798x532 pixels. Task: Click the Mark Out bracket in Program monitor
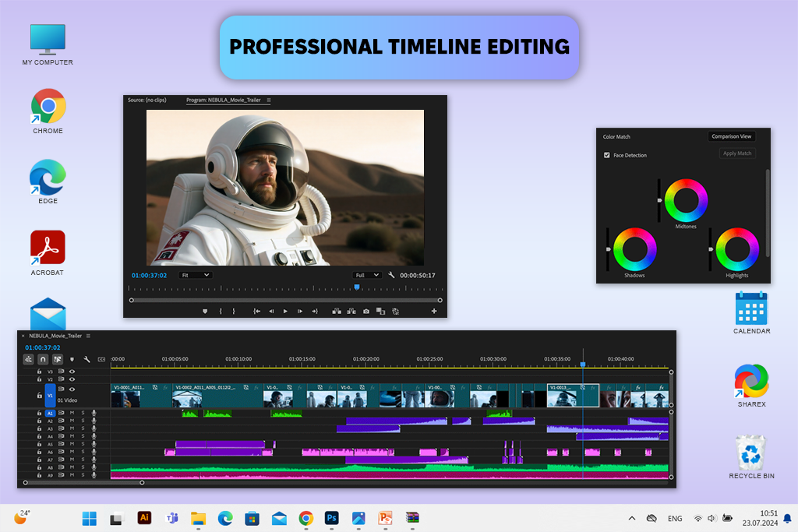coord(234,312)
